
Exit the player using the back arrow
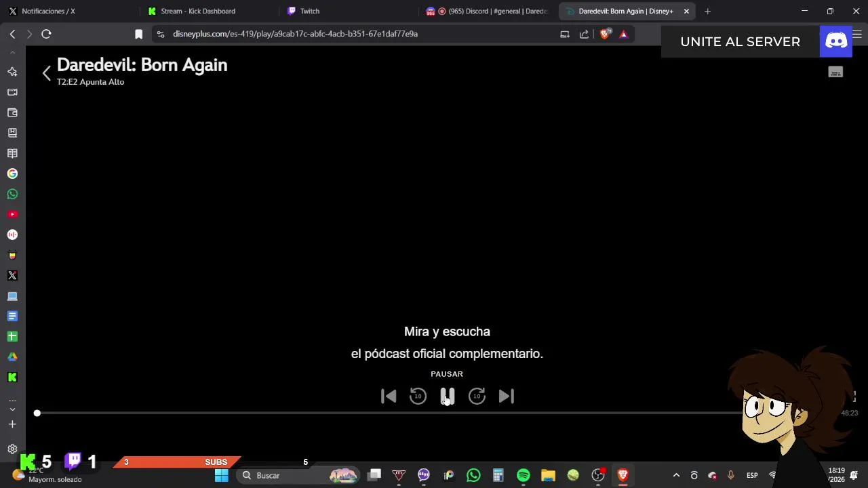tap(46, 73)
